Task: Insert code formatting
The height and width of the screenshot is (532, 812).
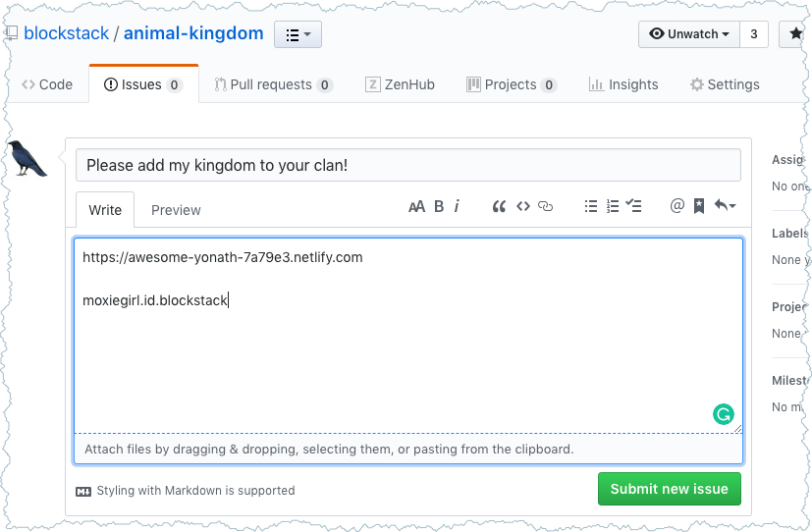Action: coord(523,206)
